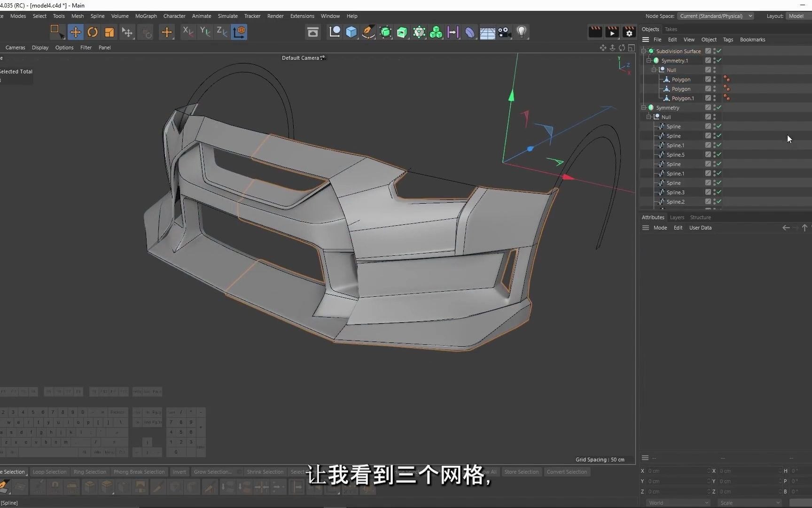Image resolution: width=812 pixels, height=508 pixels.
Task: Add a Cube primitive from toolbar
Action: pyautogui.click(x=351, y=32)
